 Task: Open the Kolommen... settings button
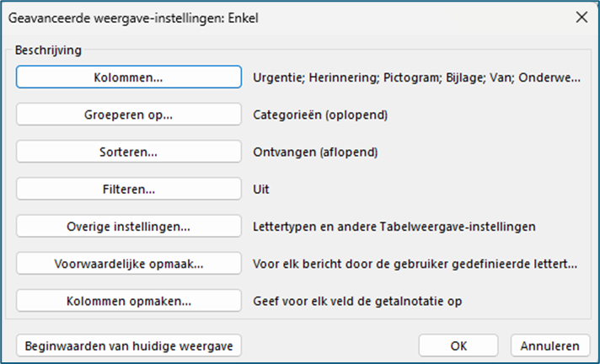(128, 78)
